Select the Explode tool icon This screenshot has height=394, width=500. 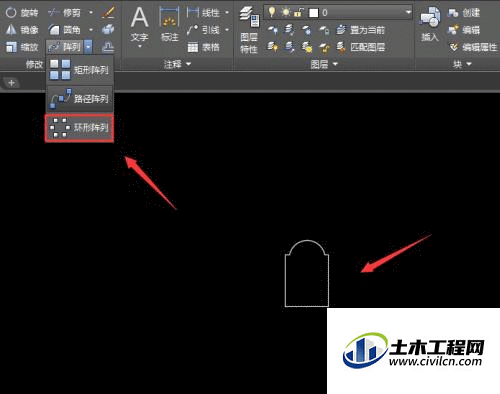108,30
